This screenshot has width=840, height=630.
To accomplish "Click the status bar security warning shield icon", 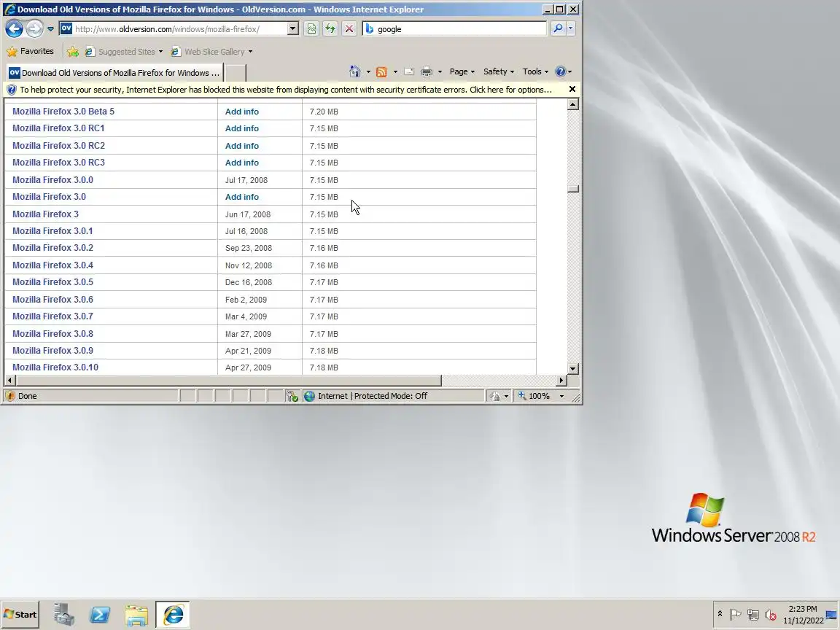I will pos(9,396).
